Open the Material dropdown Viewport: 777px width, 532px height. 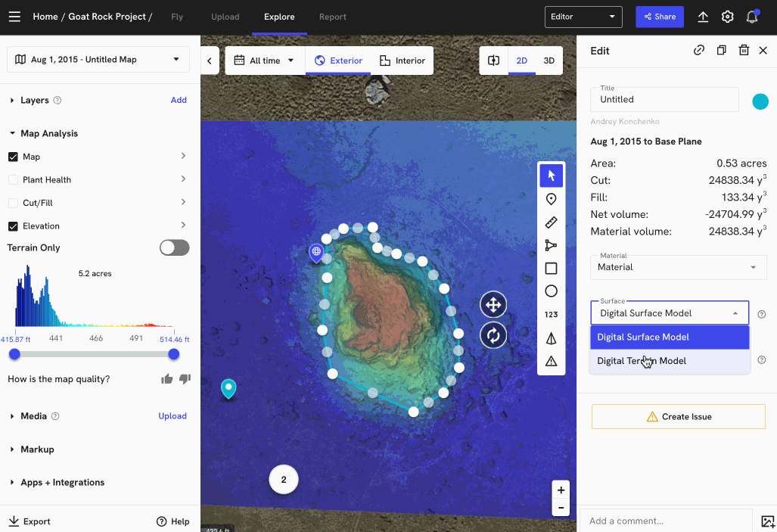(x=677, y=267)
